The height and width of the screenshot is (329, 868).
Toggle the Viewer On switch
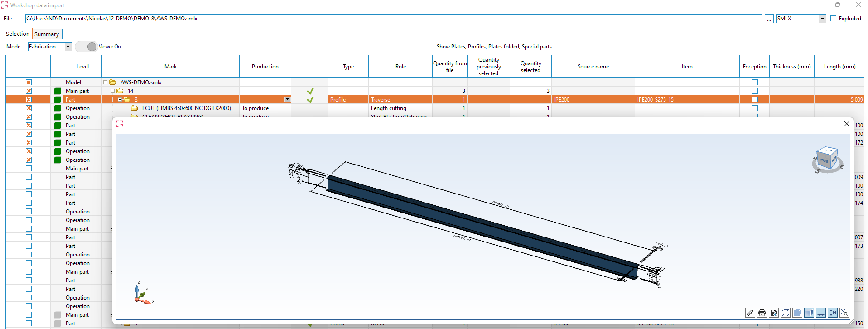(x=87, y=47)
